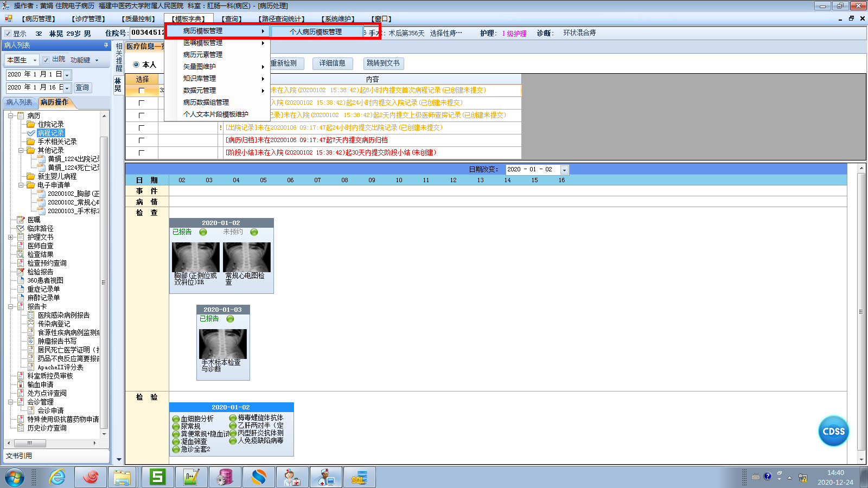This screenshot has width=868, height=488.
Task: Collapse the 报告卡 tree node
Action: click(10, 306)
